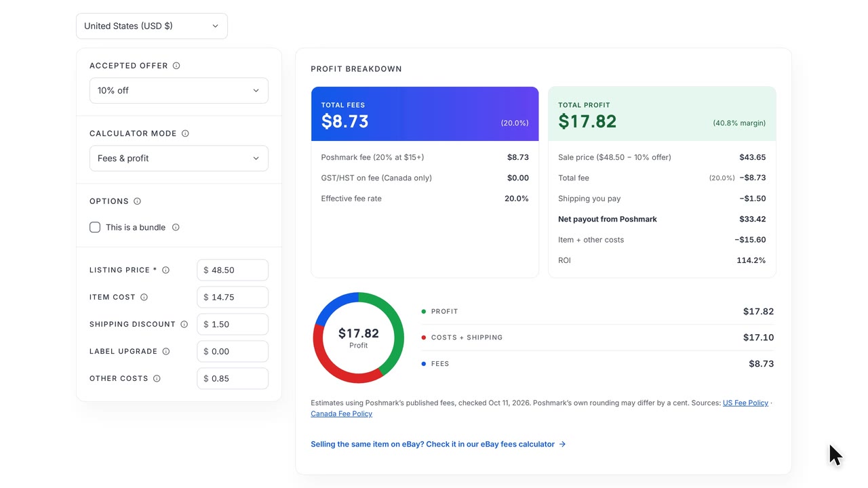Click the 'Sale price ($48.50 − 10% offer)' label
Image resolution: width=868 pixels, height=488 pixels.
coord(614,157)
